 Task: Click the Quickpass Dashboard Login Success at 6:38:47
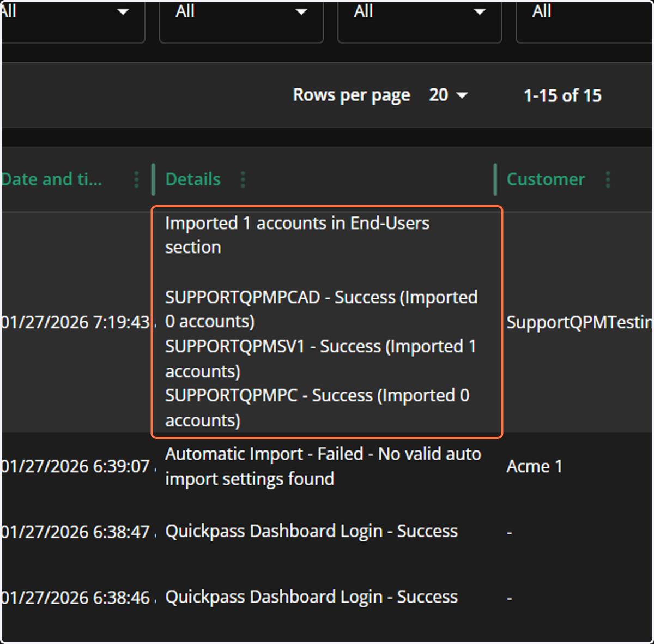tap(312, 532)
